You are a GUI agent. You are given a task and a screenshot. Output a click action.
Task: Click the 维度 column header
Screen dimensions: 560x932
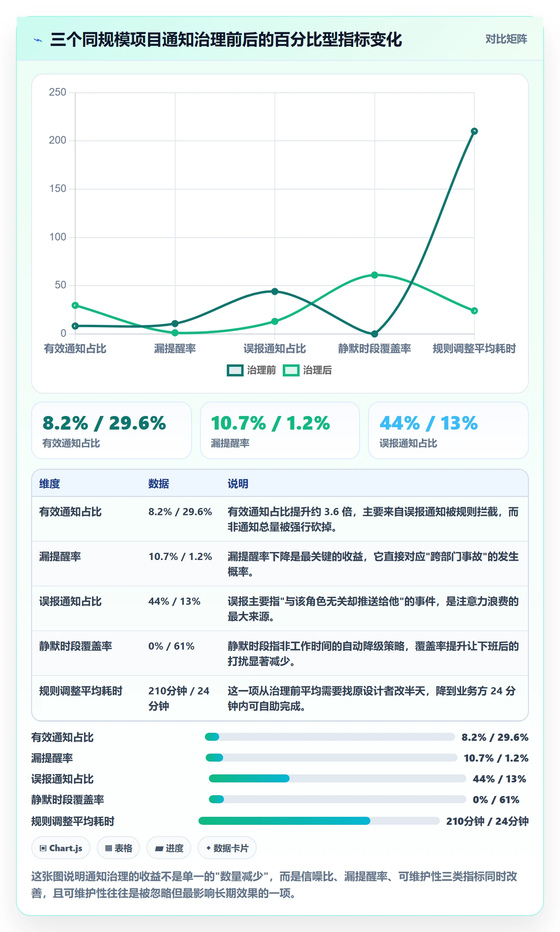[x=50, y=484]
